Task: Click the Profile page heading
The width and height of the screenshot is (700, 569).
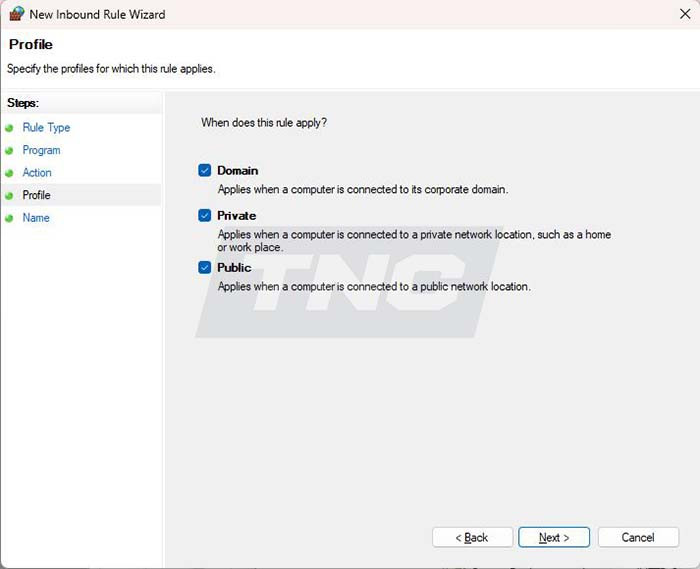Action: tap(31, 44)
